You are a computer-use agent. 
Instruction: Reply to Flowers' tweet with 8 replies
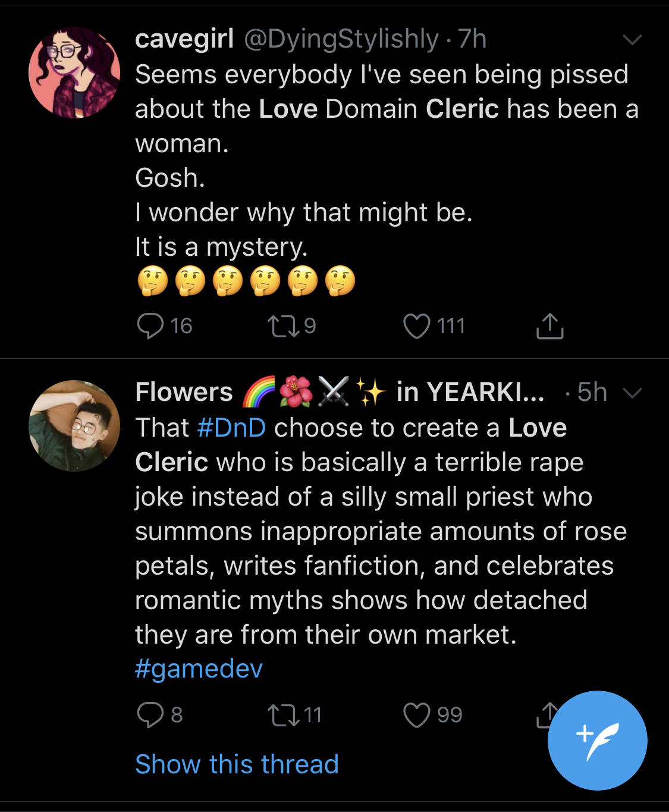pos(150,715)
